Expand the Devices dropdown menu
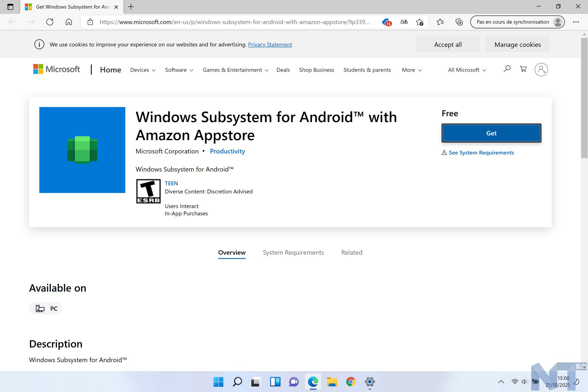This screenshot has height=392, width=588. click(x=143, y=70)
